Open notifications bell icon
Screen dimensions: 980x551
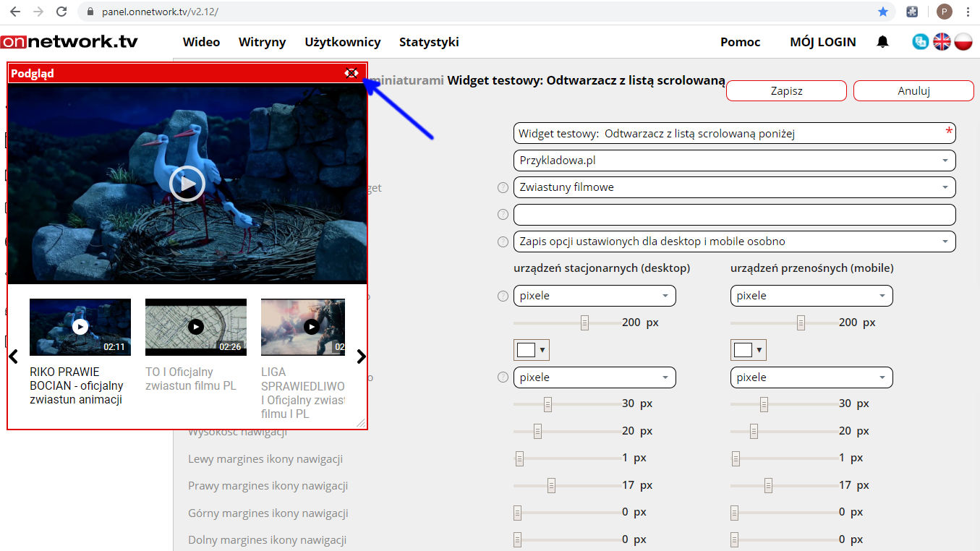(x=882, y=42)
